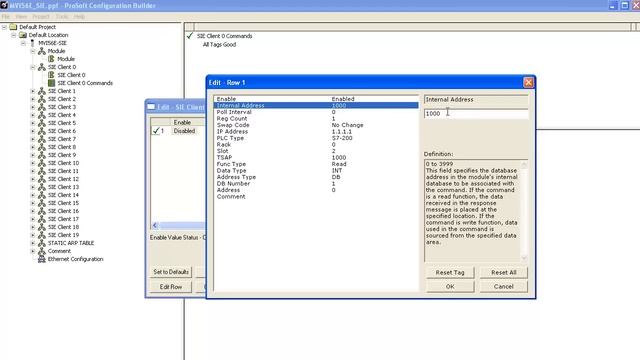Expand the STATIC ARP TABLE tree node
The width and height of the screenshot is (640, 360).
(x=33, y=243)
